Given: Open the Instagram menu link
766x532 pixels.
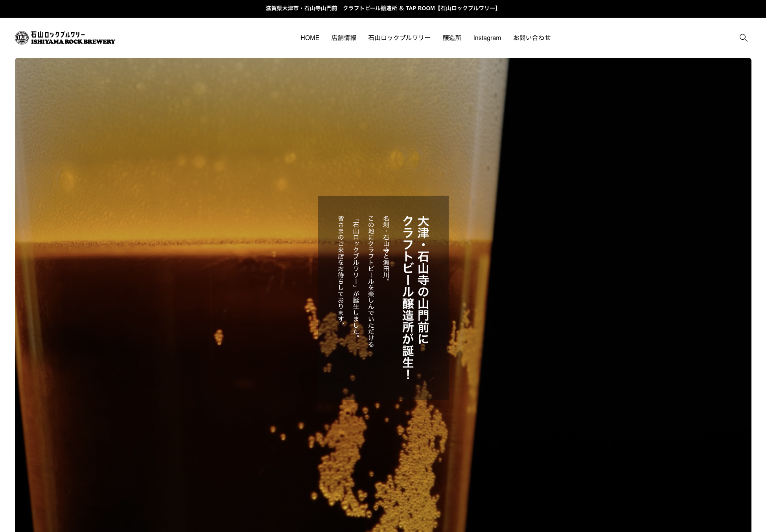Looking at the screenshot, I should (x=487, y=38).
